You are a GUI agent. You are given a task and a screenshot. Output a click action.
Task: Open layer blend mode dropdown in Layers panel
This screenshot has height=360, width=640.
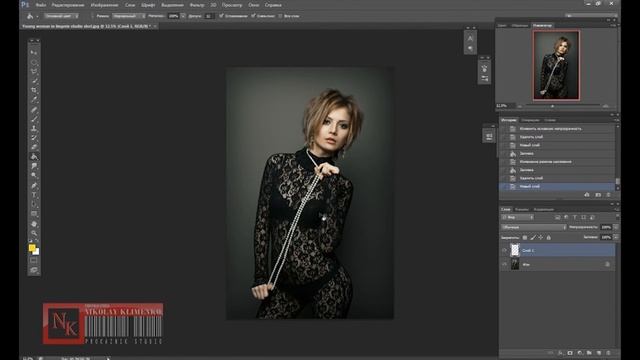point(534,227)
